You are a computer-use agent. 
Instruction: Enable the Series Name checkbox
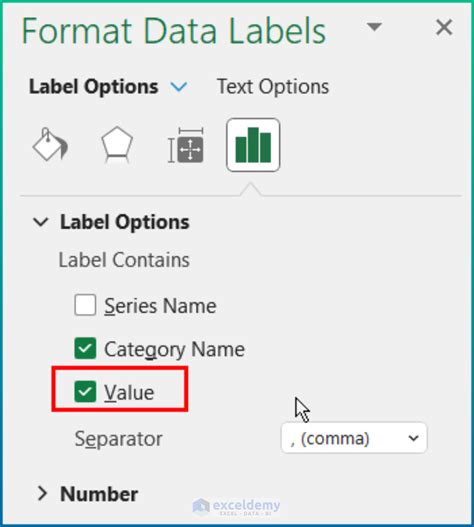point(85,305)
